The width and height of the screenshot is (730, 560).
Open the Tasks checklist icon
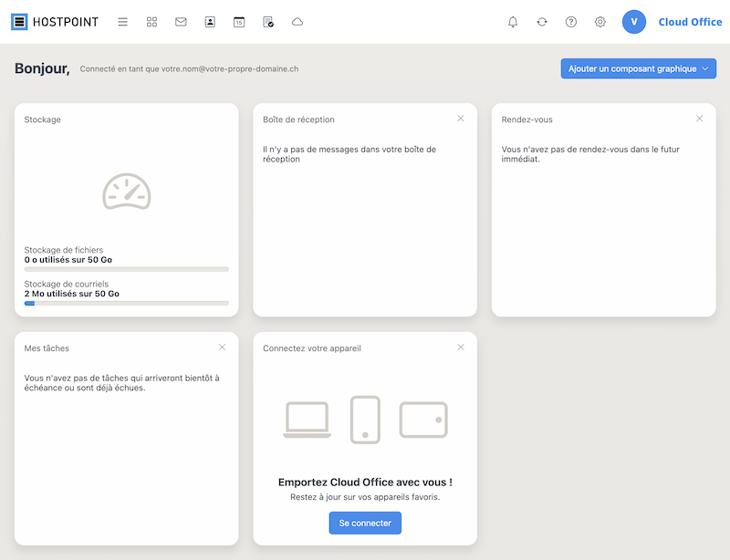(x=268, y=22)
